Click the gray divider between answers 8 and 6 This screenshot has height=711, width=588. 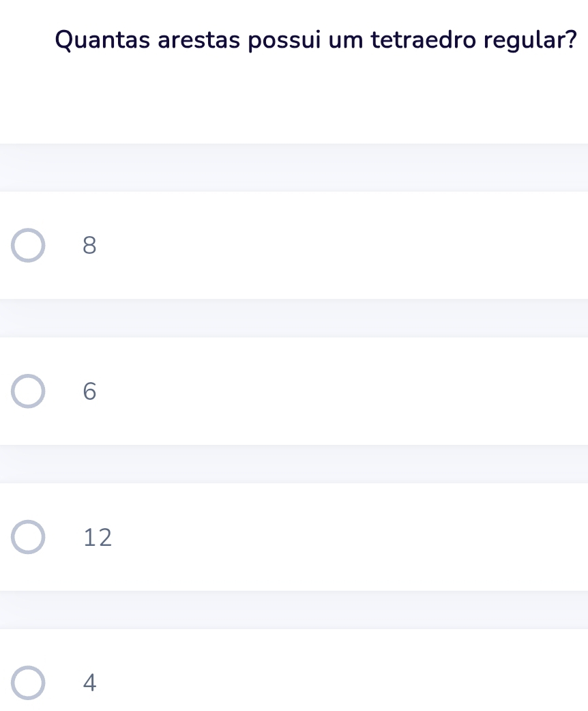pyautogui.click(x=294, y=319)
